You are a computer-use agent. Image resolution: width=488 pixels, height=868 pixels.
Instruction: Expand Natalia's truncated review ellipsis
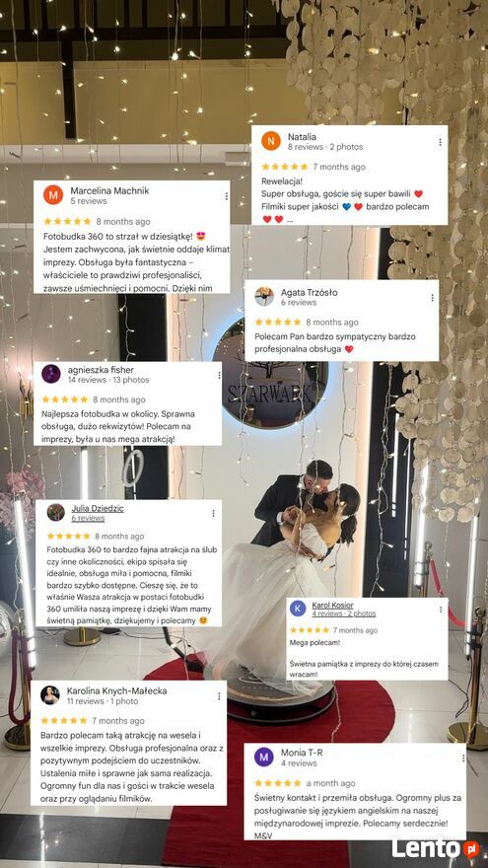(x=291, y=220)
